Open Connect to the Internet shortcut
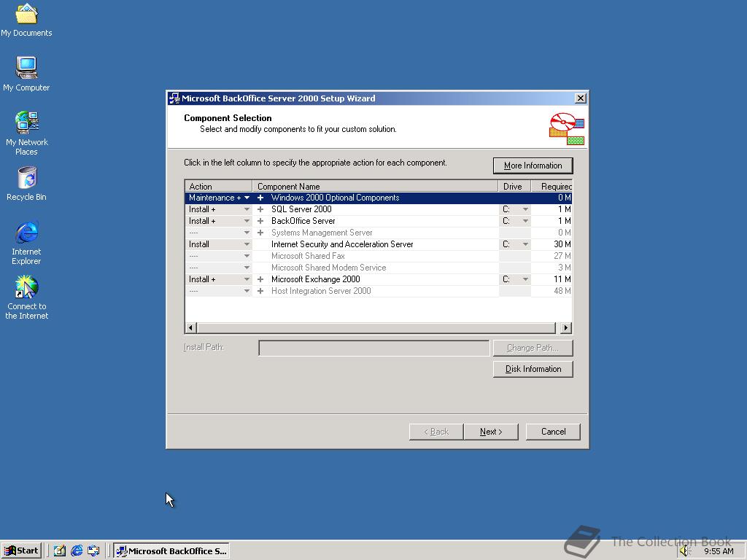Image resolution: width=747 pixels, height=560 pixels. pyautogui.click(x=26, y=297)
